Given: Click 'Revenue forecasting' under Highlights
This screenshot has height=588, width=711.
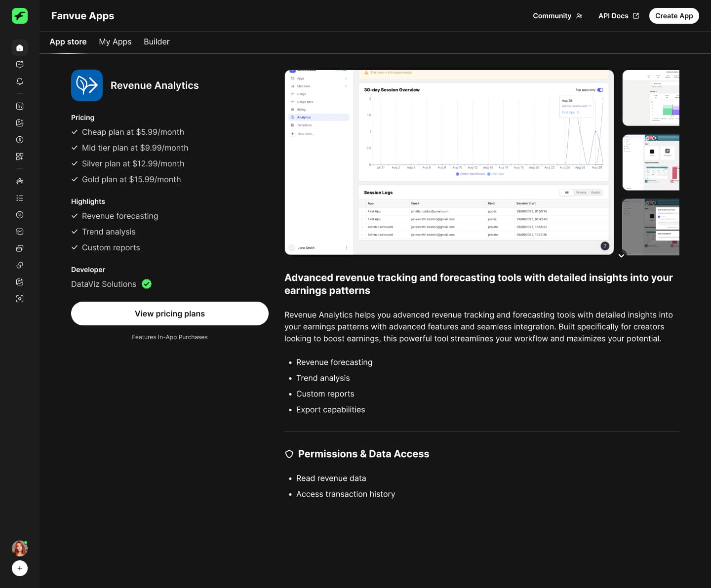Looking at the screenshot, I should (120, 216).
